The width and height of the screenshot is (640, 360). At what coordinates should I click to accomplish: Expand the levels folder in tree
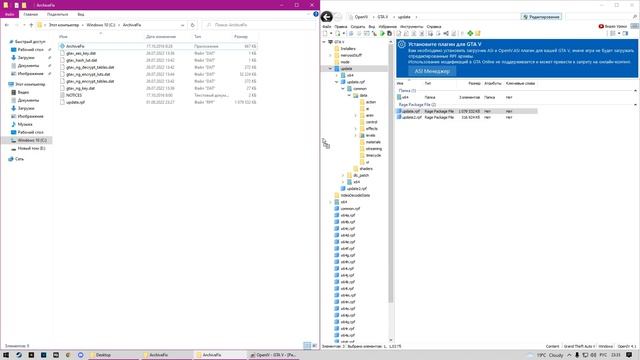coord(356,136)
